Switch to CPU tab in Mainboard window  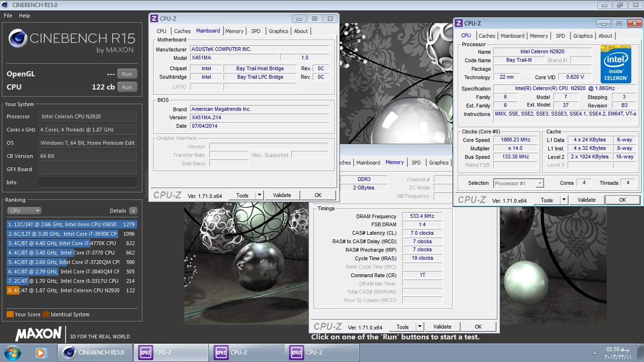click(161, 31)
